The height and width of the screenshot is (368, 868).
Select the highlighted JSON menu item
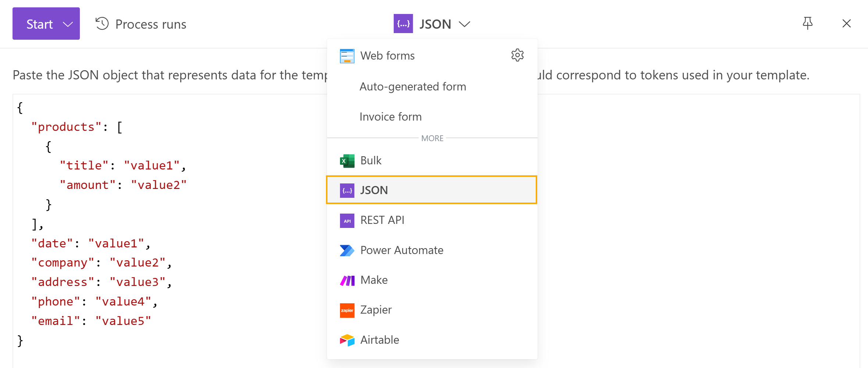click(432, 190)
